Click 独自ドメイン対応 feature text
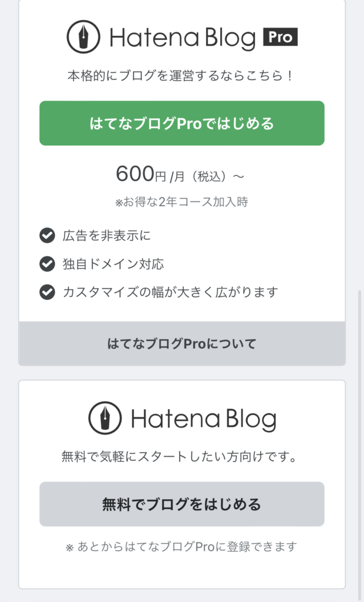 coord(113,264)
